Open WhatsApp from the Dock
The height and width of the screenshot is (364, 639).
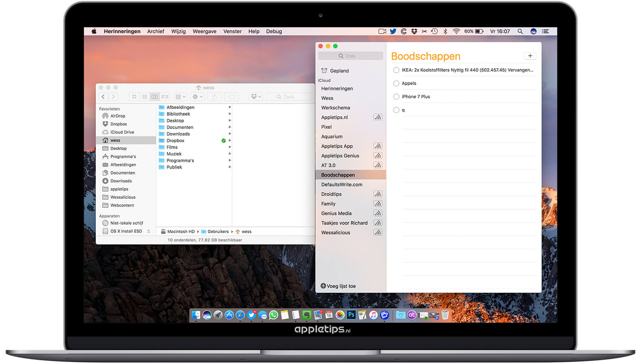tap(273, 315)
